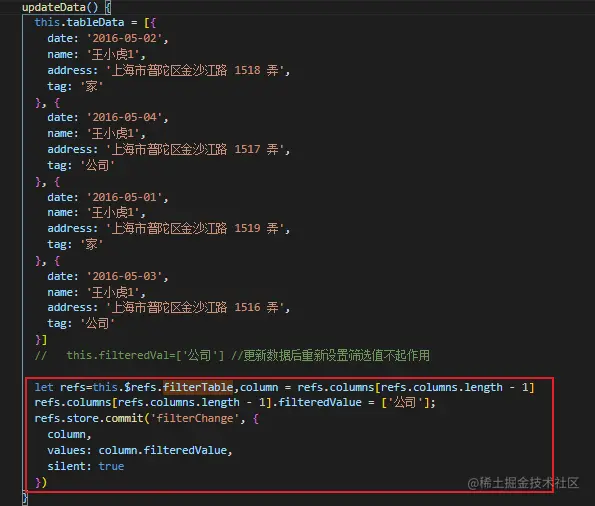The image size is (595, 506).
Task: Click the column, shorthand property line
Action: pos(69,434)
